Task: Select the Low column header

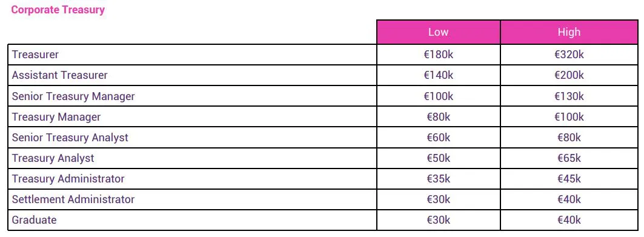Action: click(438, 32)
